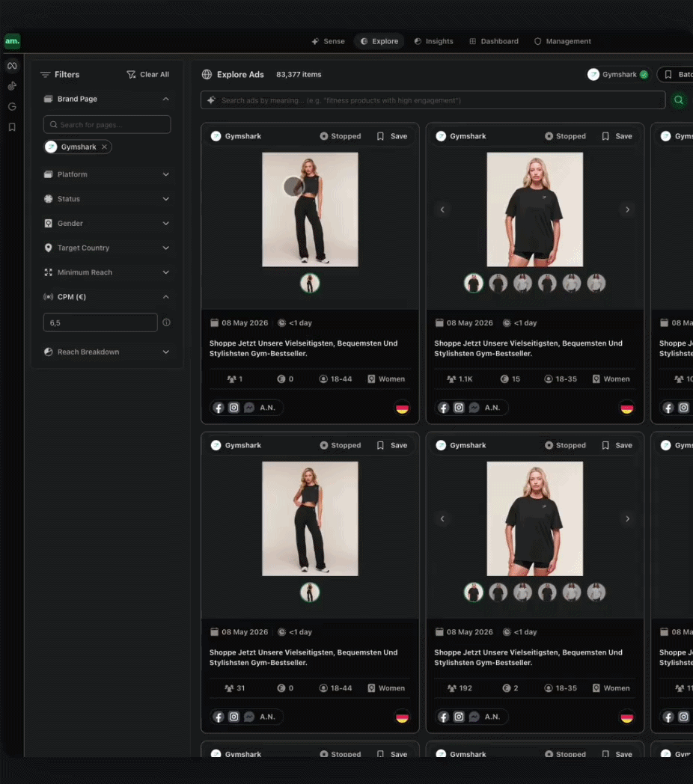693x784 pixels.
Task: Click the German flag on reach 1 ad
Action: (403, 408)
